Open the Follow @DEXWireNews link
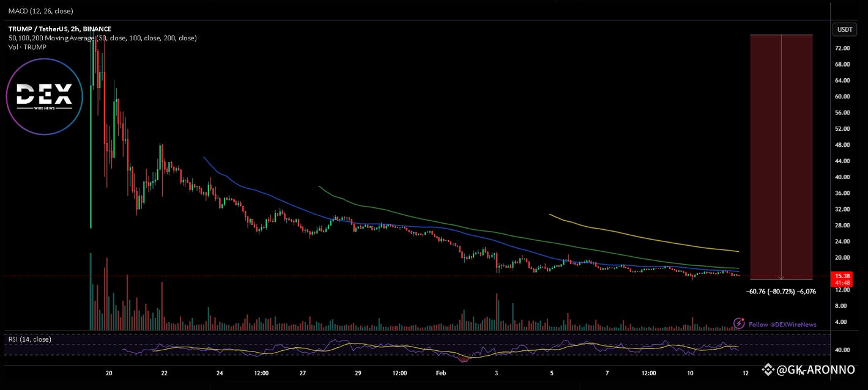The width and height of the screenshot is (868, 390). pyautogui.click(x=782, y=325)
